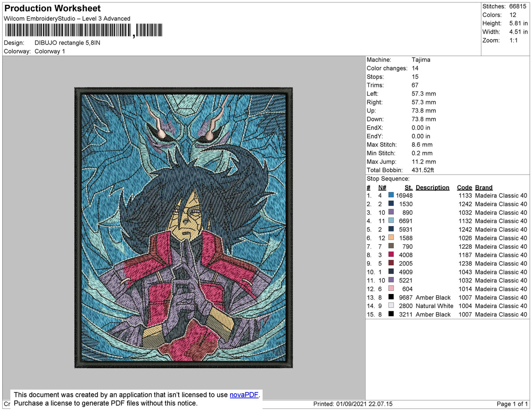The height and width of the screenshot is (411, 532).
Task: Pick the peach thread swatch code 1026
Action: pos(391,238)
